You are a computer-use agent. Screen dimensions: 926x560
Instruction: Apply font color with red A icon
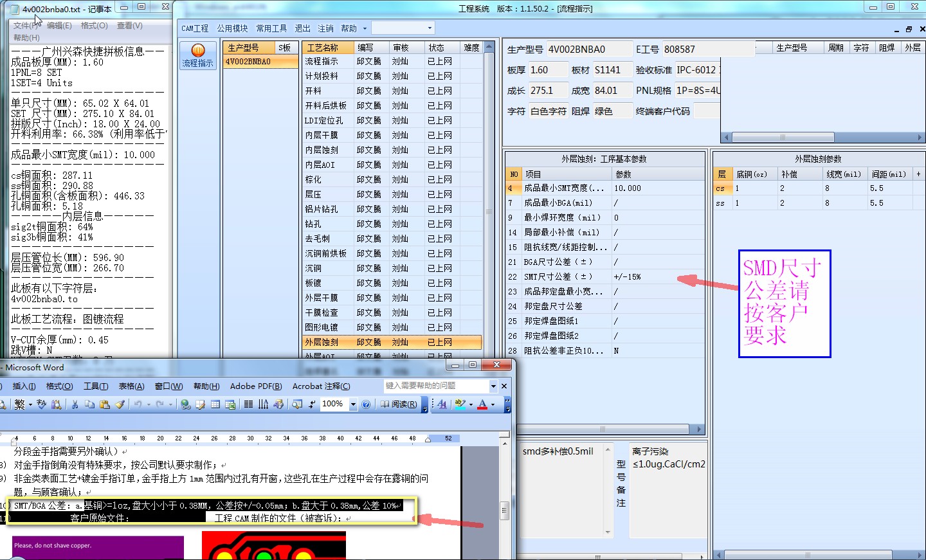(x=482, y=404)
